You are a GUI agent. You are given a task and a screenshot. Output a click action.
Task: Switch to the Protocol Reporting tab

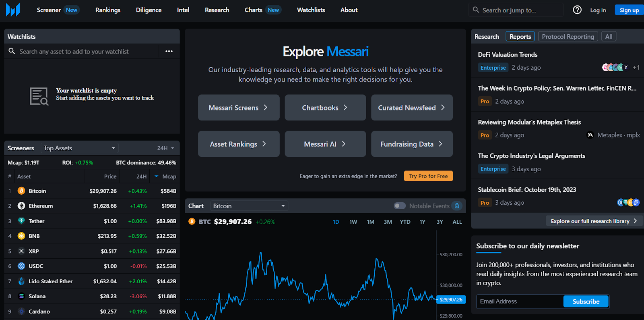pos(568,37)
